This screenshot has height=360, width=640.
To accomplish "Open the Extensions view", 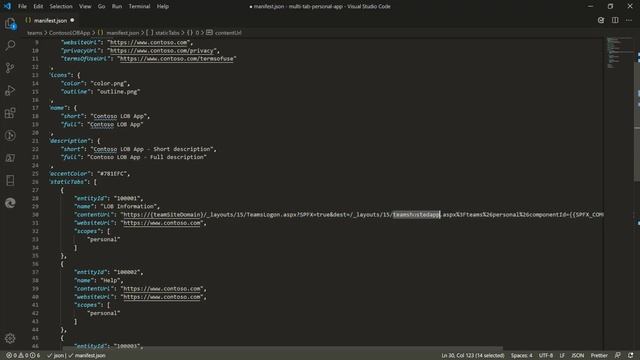I will pos(10,113).
